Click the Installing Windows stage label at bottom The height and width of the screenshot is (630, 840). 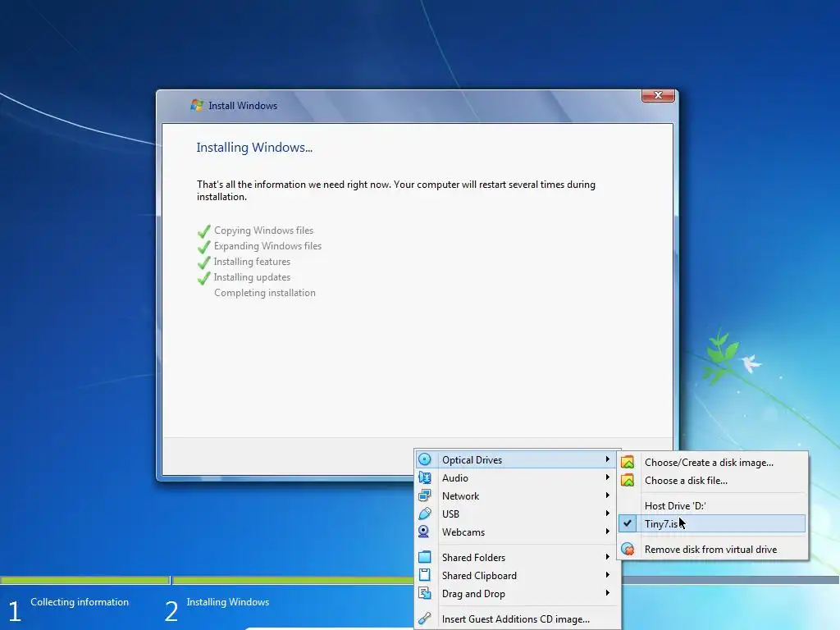coord(228,601)
